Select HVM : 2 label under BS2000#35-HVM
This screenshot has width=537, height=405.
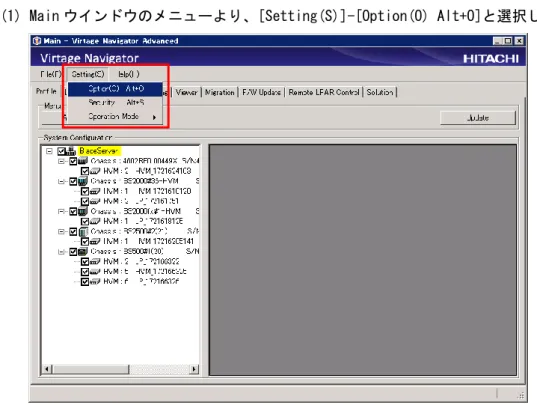[x=140, y=201]
